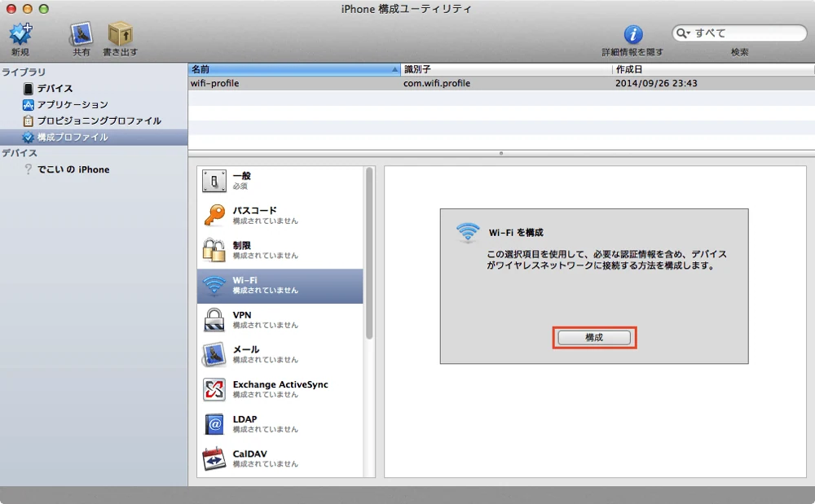
Task: Sort by the 名前 column header
Action: coord(294,69)
